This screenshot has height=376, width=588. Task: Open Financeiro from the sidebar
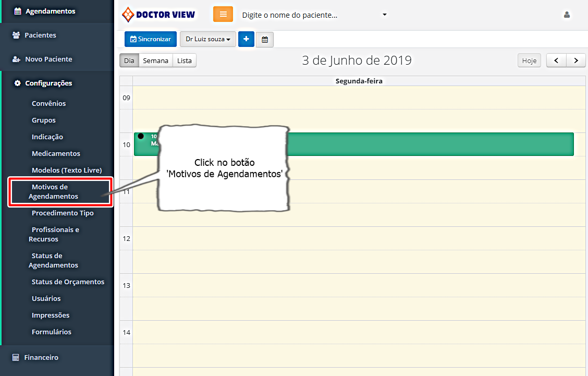(x=41, y=357)
